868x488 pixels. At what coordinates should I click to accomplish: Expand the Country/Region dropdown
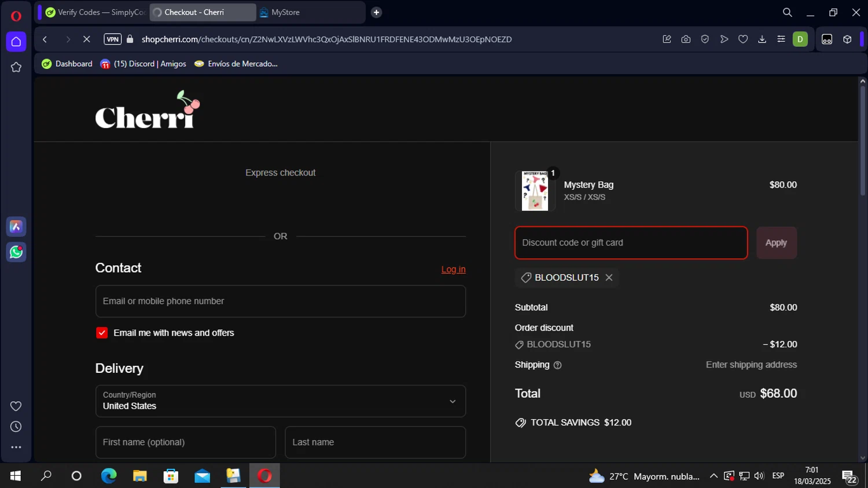pyautogui.click(x=281, y=401)
